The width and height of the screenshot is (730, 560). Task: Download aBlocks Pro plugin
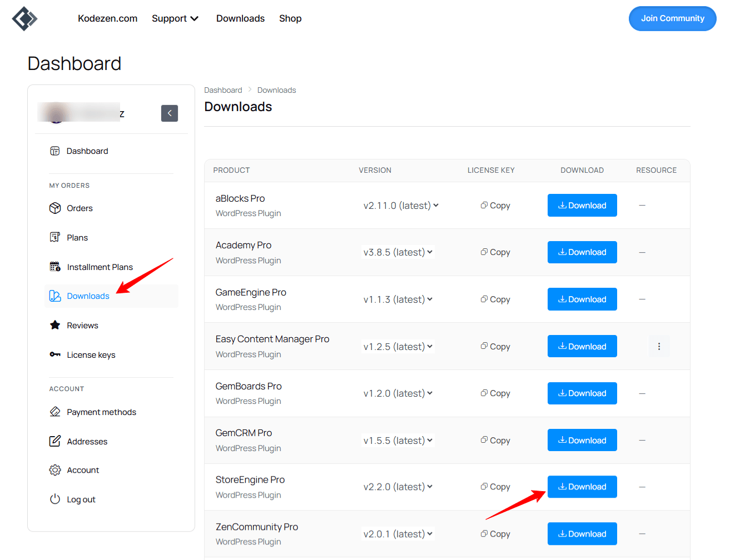[582, 206]
